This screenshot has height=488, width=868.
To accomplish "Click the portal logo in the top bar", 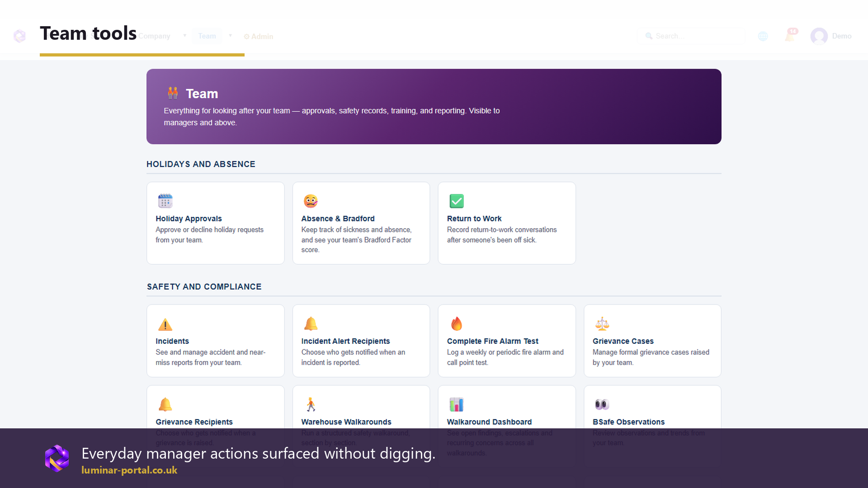I will click(x=19, y=36).
